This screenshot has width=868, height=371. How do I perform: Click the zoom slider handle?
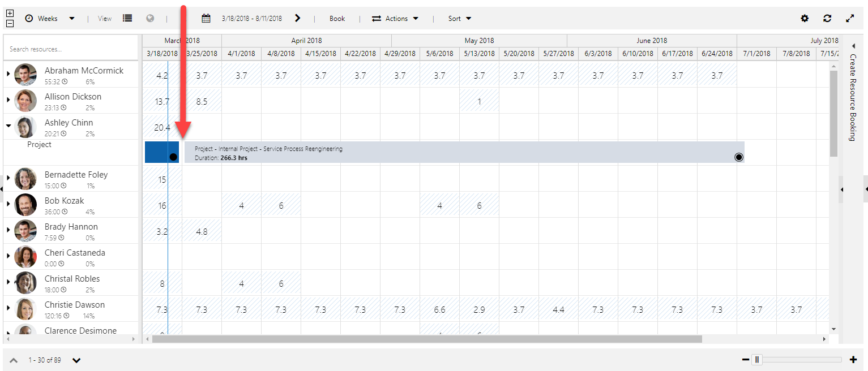757,360
